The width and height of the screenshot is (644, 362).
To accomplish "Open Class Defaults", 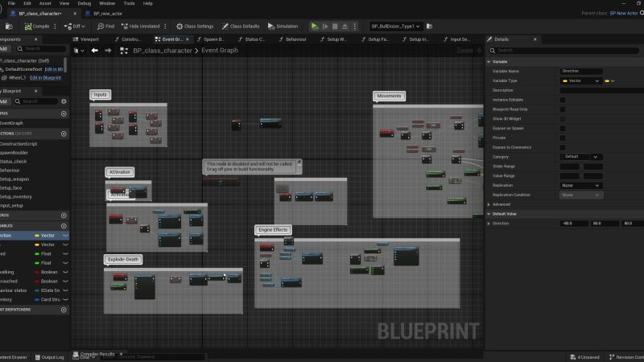I will tap(242, 26).
